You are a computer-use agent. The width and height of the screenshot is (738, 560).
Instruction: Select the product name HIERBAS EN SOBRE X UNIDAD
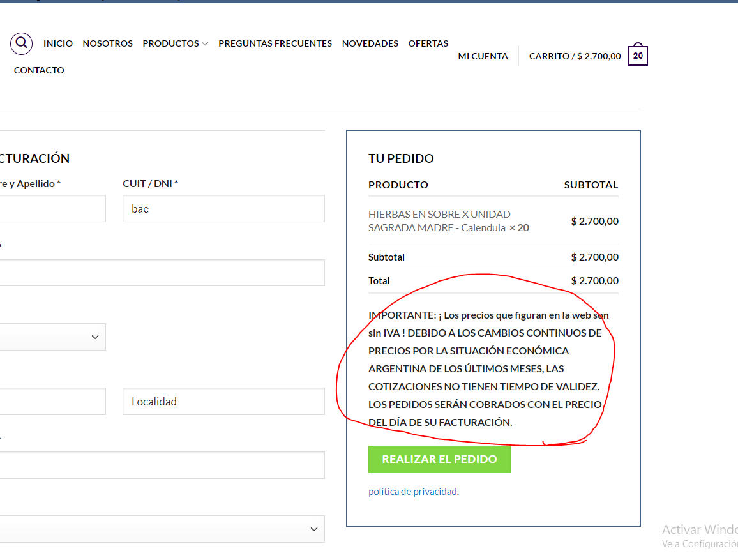(439, 214)
